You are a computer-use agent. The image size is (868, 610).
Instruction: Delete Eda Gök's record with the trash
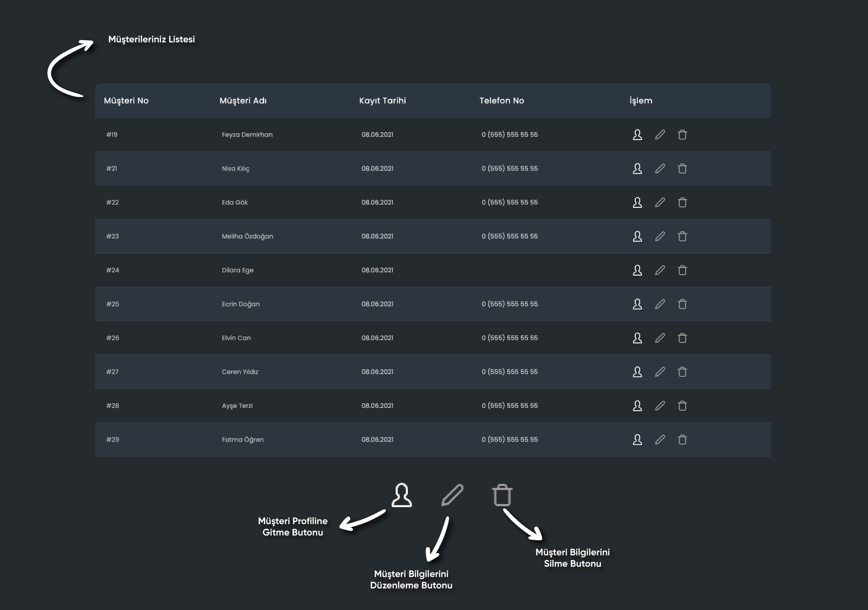[x=682, y=202]
